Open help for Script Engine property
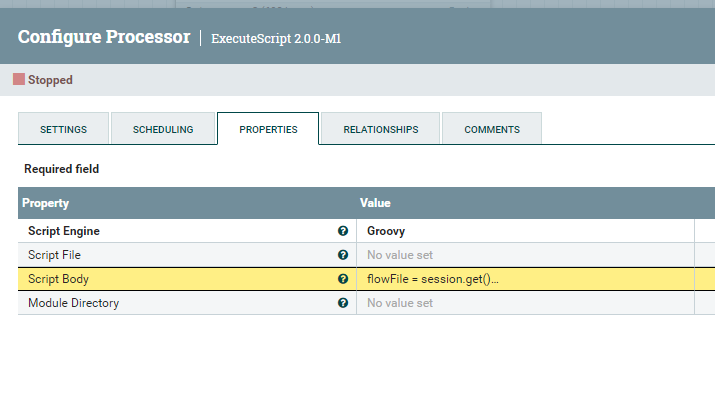Screen dimensions: 715x406 (343, 231)
